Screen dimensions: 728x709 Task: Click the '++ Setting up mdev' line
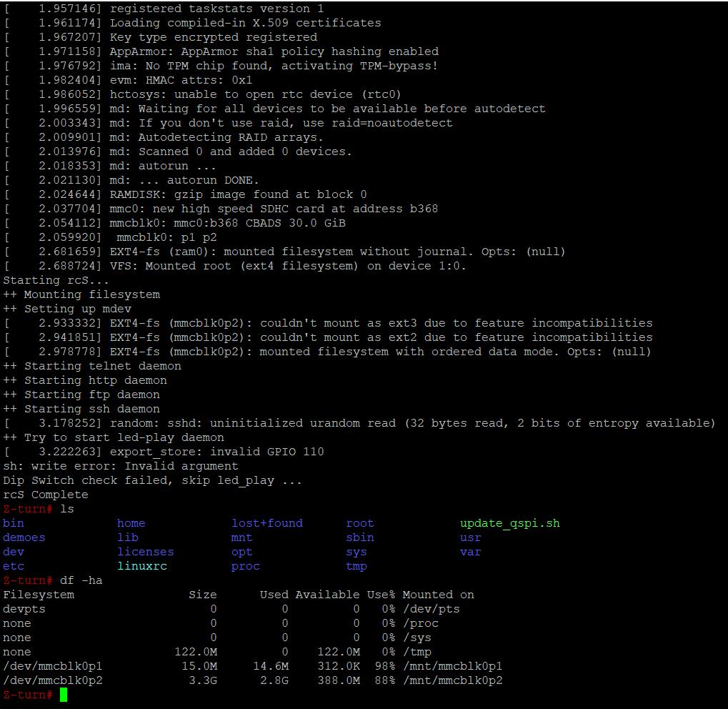pyautogui.click(x=67, y=309)
